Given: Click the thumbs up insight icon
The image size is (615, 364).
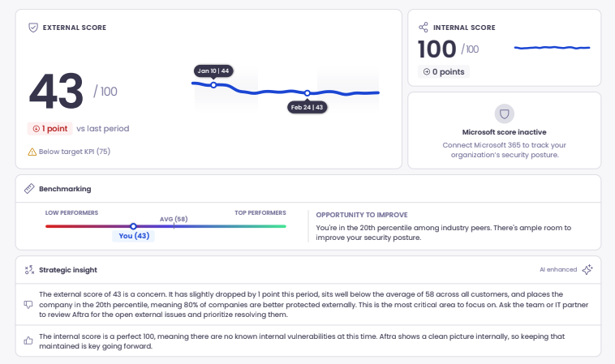Looking at the screenshot, I should (28, 341).
